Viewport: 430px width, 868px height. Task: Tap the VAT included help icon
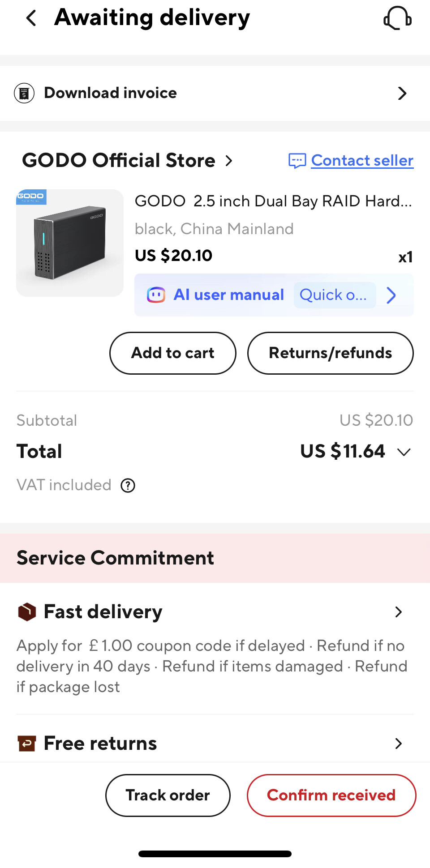point(128,485)
